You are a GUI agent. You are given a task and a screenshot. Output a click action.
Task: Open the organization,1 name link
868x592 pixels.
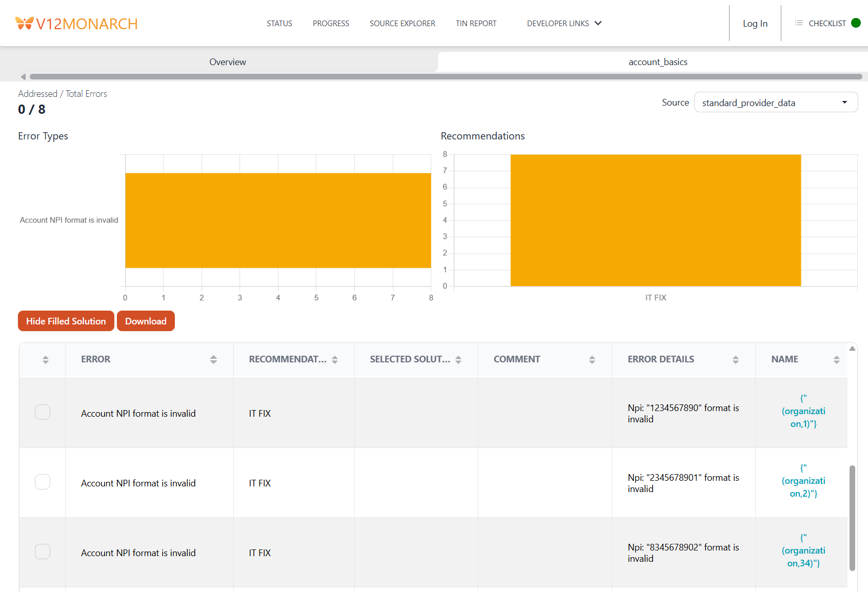(x=803, y=411)
